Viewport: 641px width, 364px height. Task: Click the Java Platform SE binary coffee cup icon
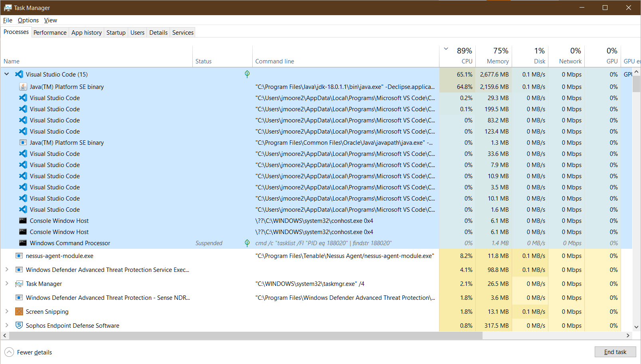23,87
